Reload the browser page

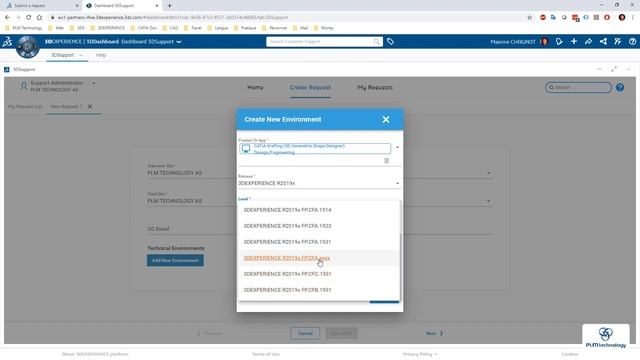[x=28, y=18]
